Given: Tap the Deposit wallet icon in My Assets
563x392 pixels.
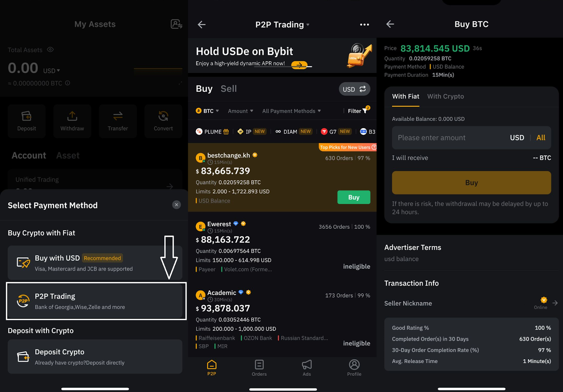Looking at the screenshot, I should click(x=26, y=116).
